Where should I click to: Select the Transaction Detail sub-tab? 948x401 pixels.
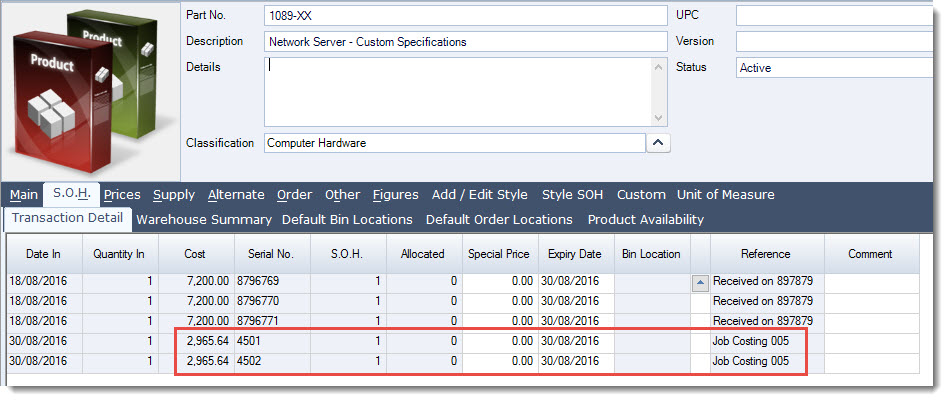(68, 218)
